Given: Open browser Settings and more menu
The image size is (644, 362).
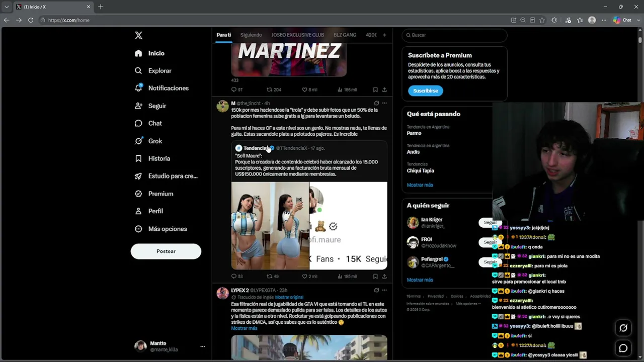Looking at the screenshot, I should [x=604, y=20].
